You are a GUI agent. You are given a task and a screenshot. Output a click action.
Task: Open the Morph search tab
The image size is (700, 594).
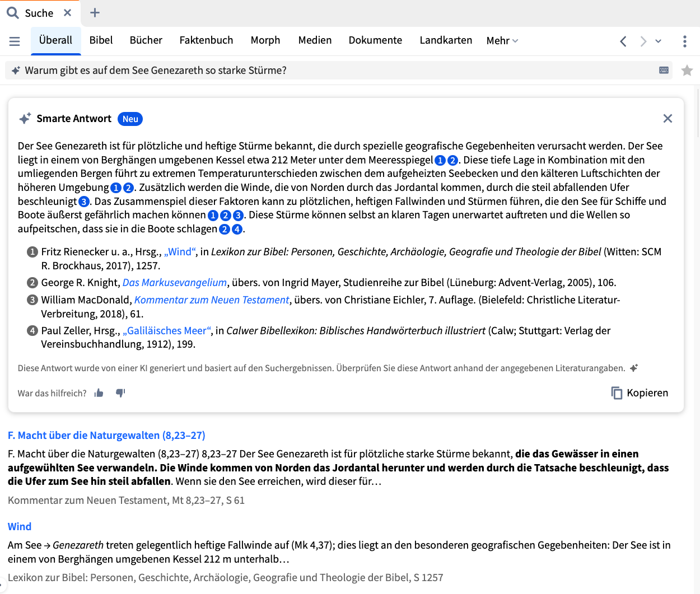[x=265, y=40]
